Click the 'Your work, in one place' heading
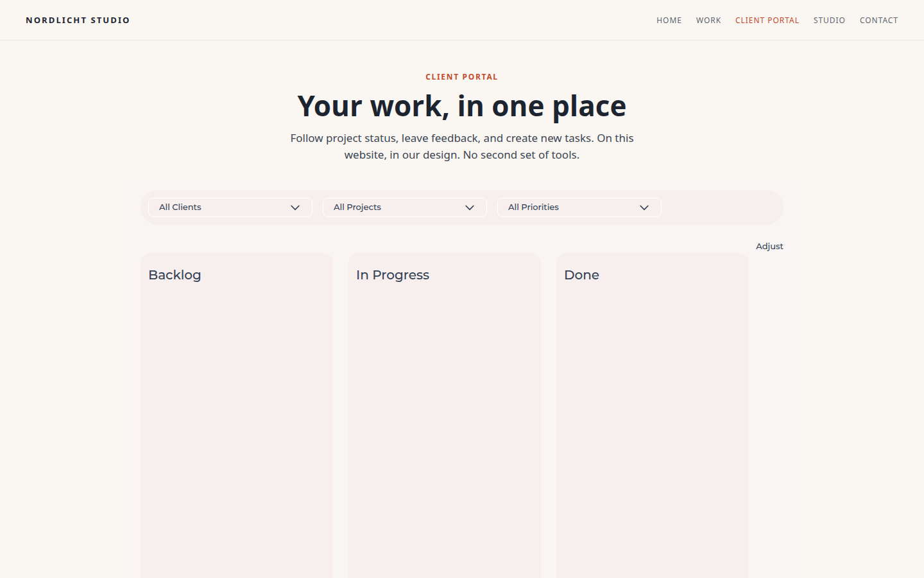 [x=462, y=106]
